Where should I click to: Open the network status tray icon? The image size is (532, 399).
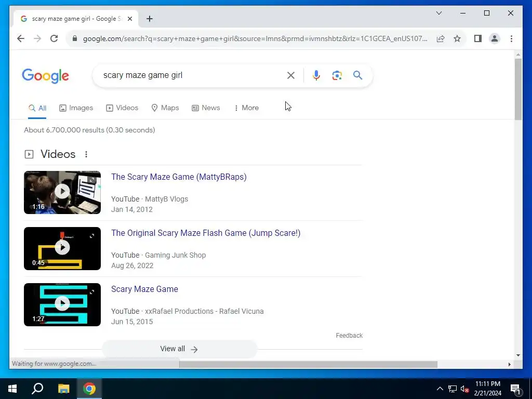pos(453,389)
